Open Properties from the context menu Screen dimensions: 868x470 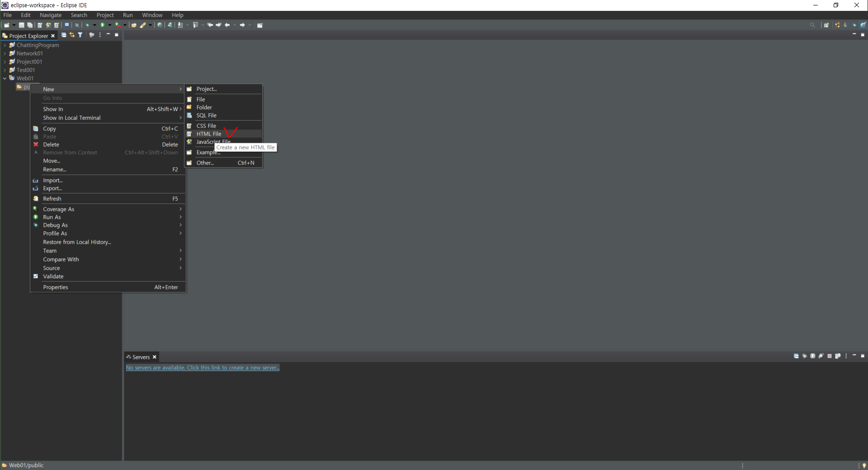108,287
